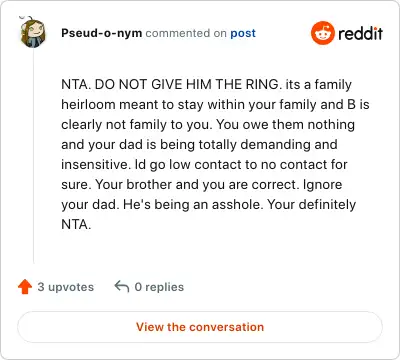The image size is (400, 360).
Task: Click the Reddit Snoo logo icon
Action: [322, 33]
